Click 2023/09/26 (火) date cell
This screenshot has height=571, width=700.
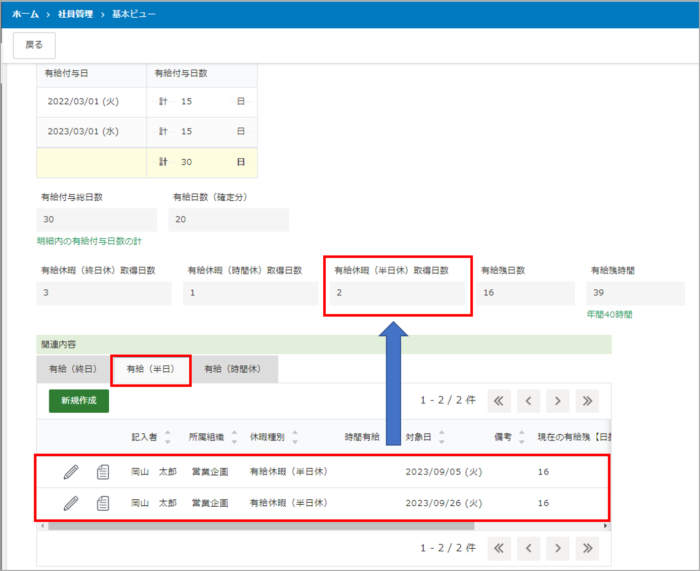pos(444,503)
